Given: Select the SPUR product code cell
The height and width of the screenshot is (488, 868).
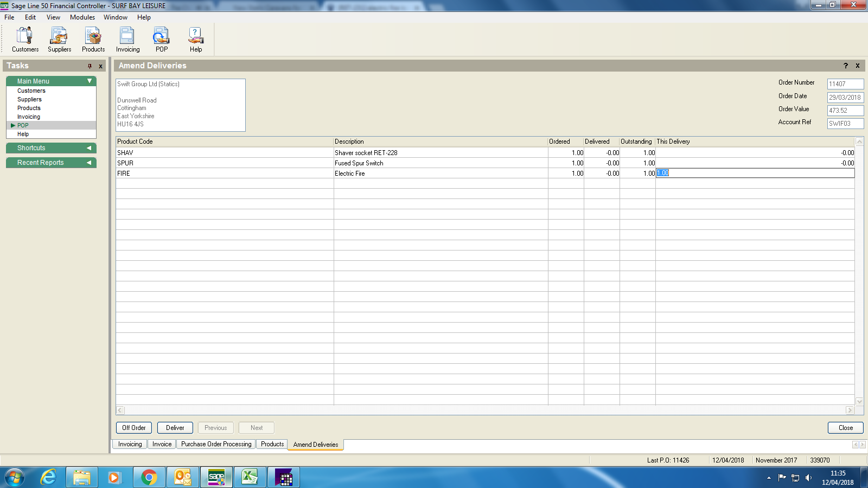Looking at the screenshot, I should click(225, 163).
